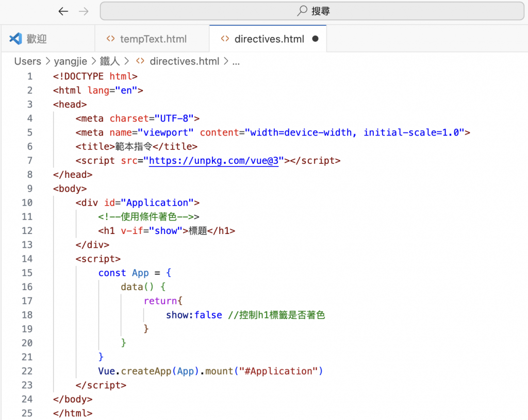This screenshot has width=528, height=420.
Task: Click the initial-scale=1.0 content value
Action: coord(411,132)
